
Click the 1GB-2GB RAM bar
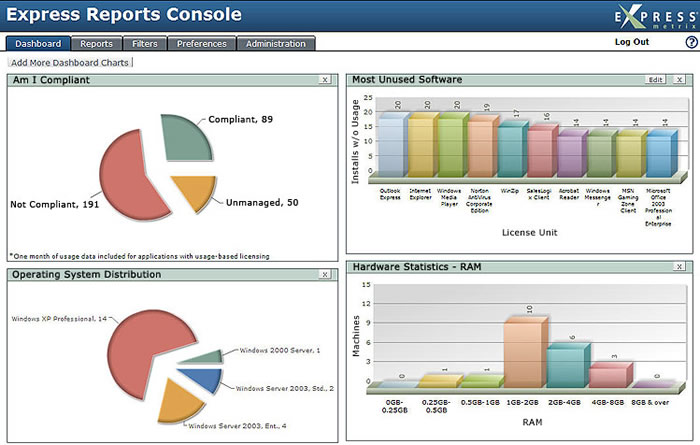tap(525, 352)
